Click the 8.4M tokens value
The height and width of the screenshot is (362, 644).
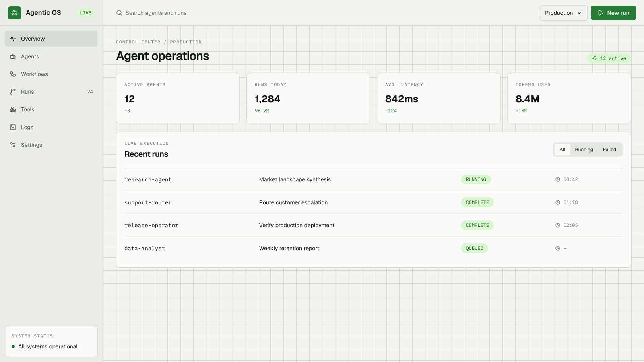(x=527, y=99)
